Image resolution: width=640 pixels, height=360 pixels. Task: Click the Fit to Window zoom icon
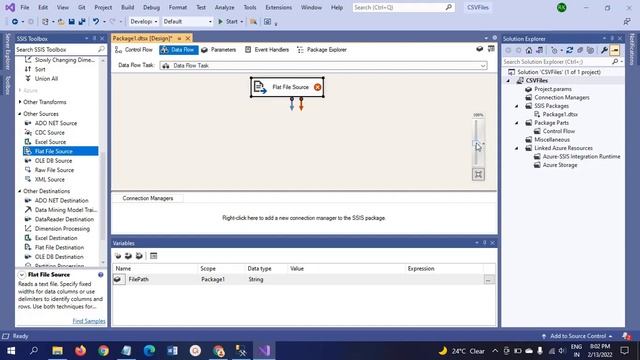pos(478,174)
